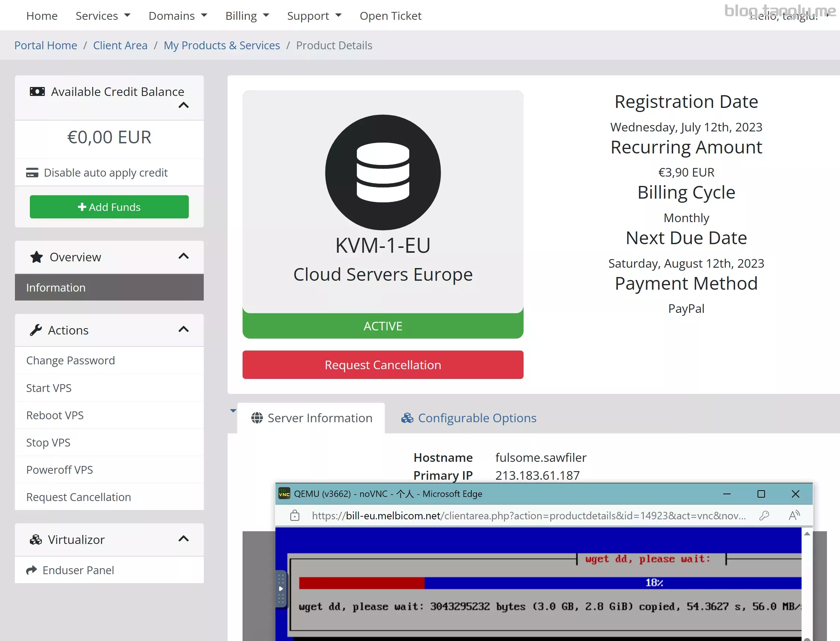Open the noVNC control bar handle
This screenshot has height=641, width=840.
(x=281, y=588)
